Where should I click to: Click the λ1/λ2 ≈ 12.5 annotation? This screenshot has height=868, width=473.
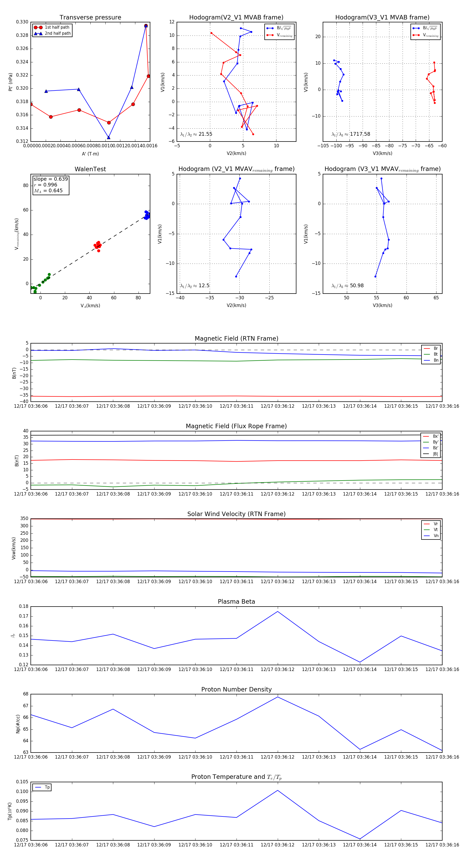coord(194,286)
